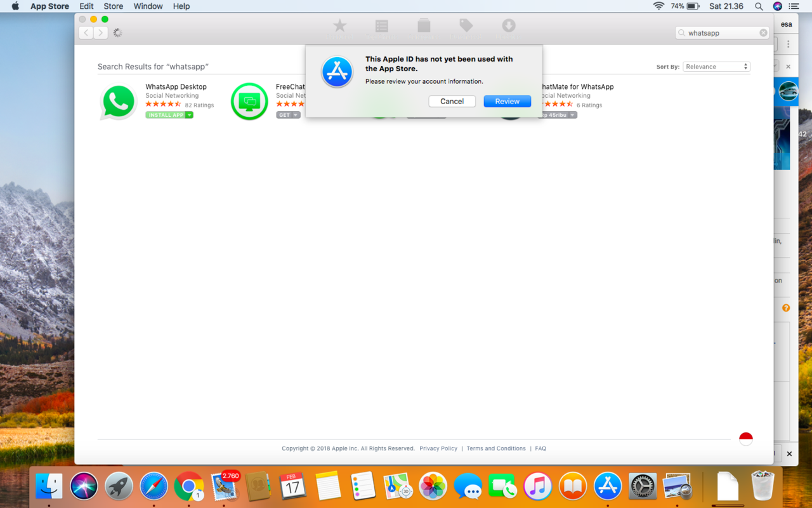Open Preview app in the Dock
This screenshot has height=508, width=812.
tap(677, 487)
